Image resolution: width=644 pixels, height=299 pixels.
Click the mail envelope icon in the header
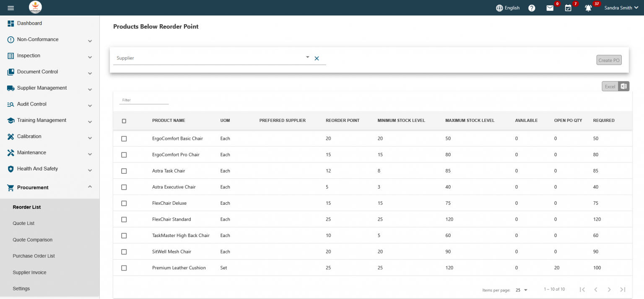pos(550,8)
